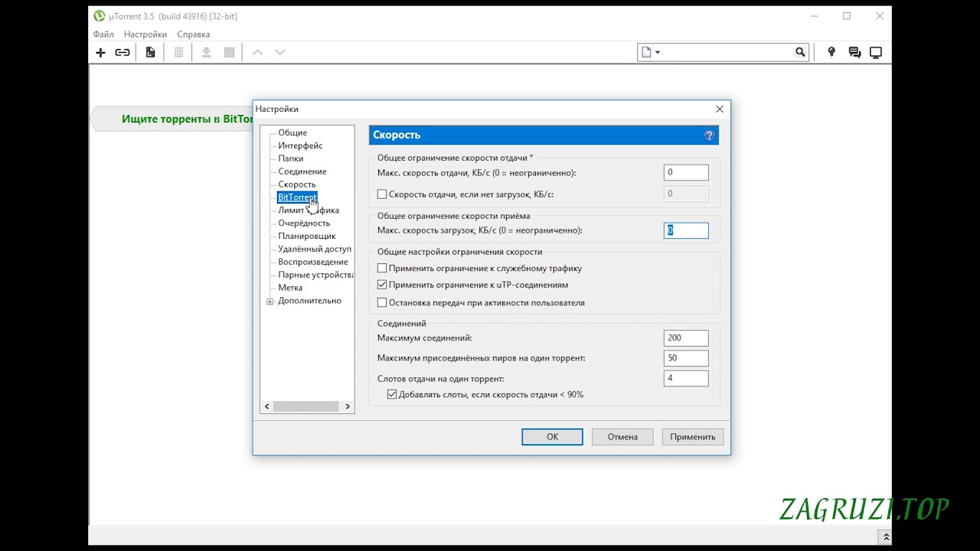Click the Start download arrow icon
Image resolution: width=980 pixels, height=551 pixels.
point(206,53)
